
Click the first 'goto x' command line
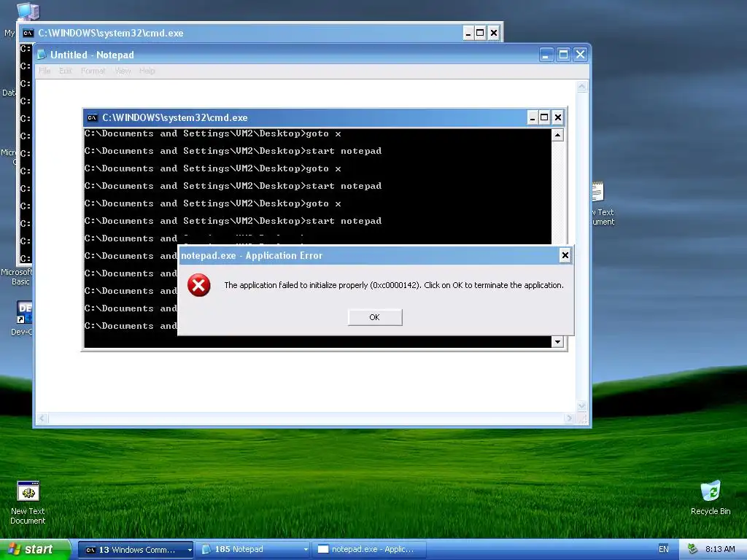213,134
